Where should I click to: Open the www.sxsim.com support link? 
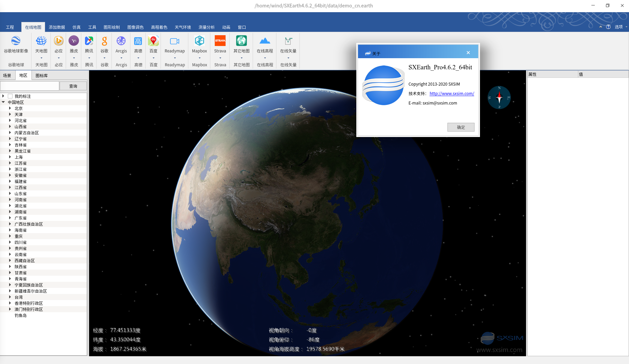click(x=452, y=94)
